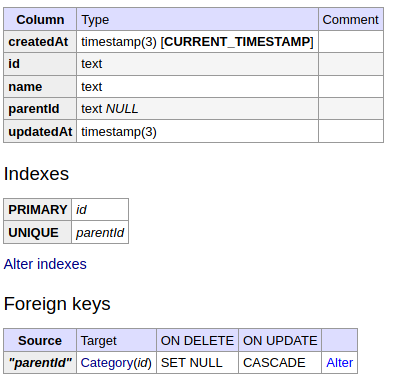
Task: Open the Category(id) target link
Action: [116, 363]
